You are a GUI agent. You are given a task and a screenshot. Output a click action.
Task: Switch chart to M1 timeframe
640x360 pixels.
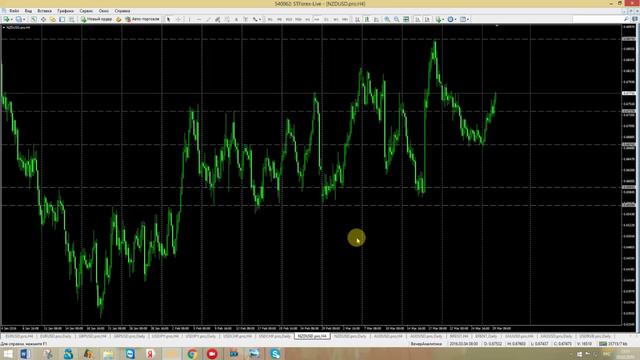[x=270, y=19]
